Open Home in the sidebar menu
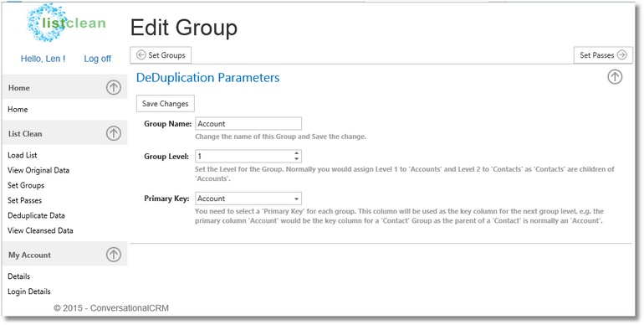 point(18,110)
